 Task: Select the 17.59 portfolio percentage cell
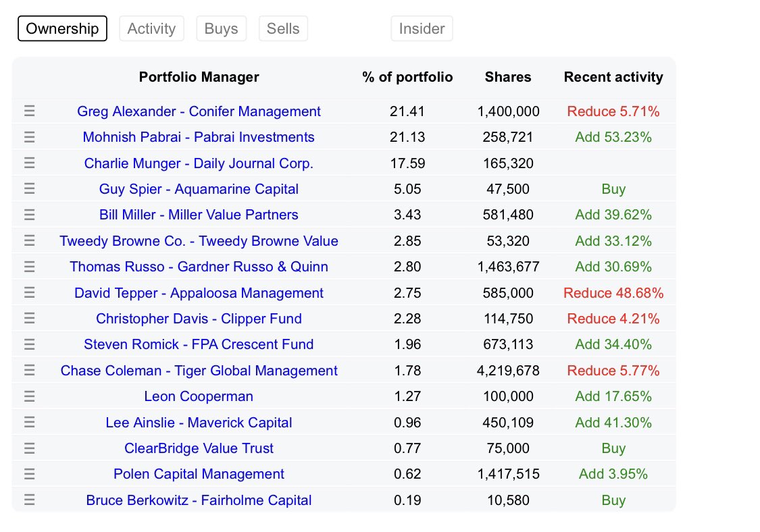[407, 163]
